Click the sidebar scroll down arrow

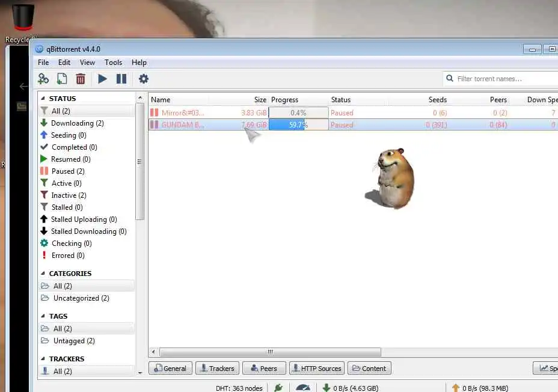140,372
